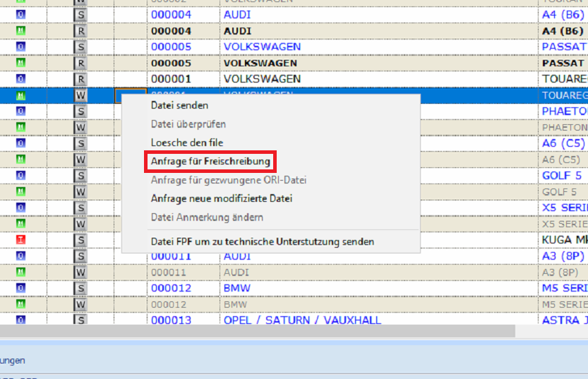Click W icon on highlighted TOUAREG row

click(x=80, y=95)
